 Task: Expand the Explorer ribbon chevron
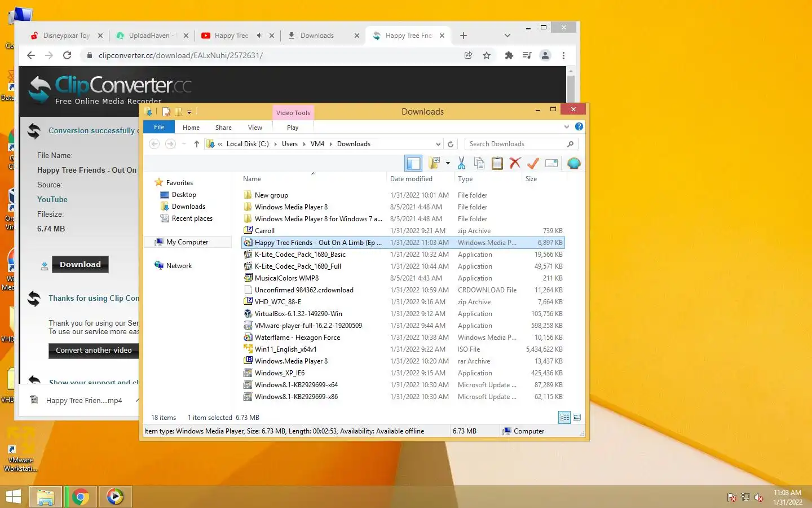567,126
